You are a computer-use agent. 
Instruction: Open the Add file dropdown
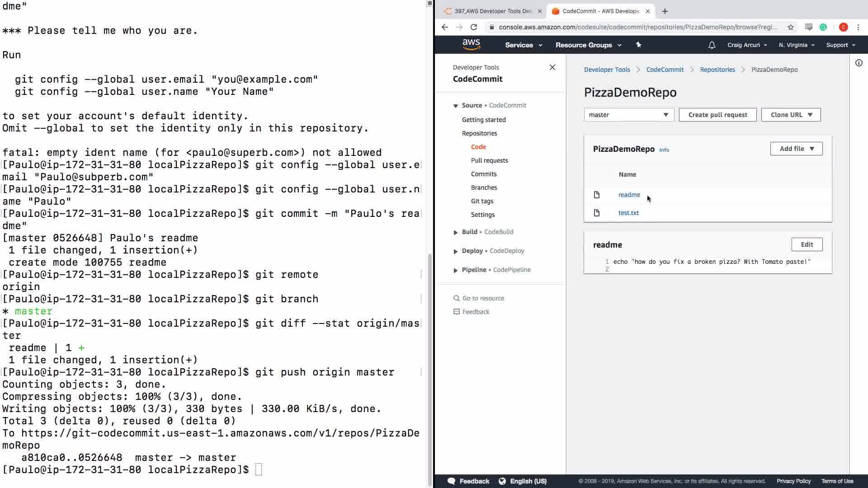[x=796, y=149]
